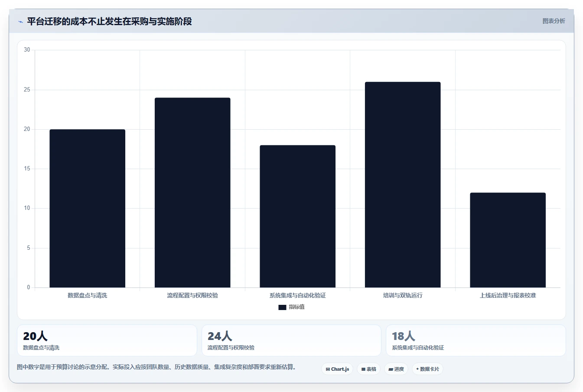Click the 上线后治理与报表校准 bar in chart
583x392 pixels.
coord(508,240)
